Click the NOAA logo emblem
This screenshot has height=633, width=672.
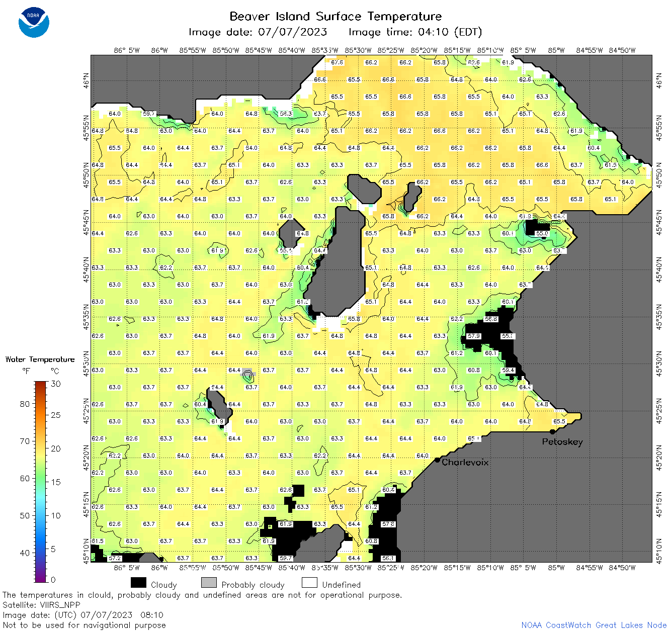[x=34, y=22]
